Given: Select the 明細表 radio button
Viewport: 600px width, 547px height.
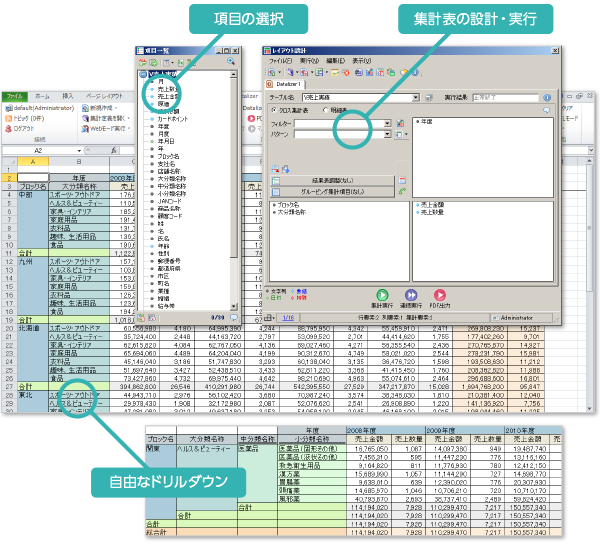Looking at the screenshot, I should pos(325,110).
